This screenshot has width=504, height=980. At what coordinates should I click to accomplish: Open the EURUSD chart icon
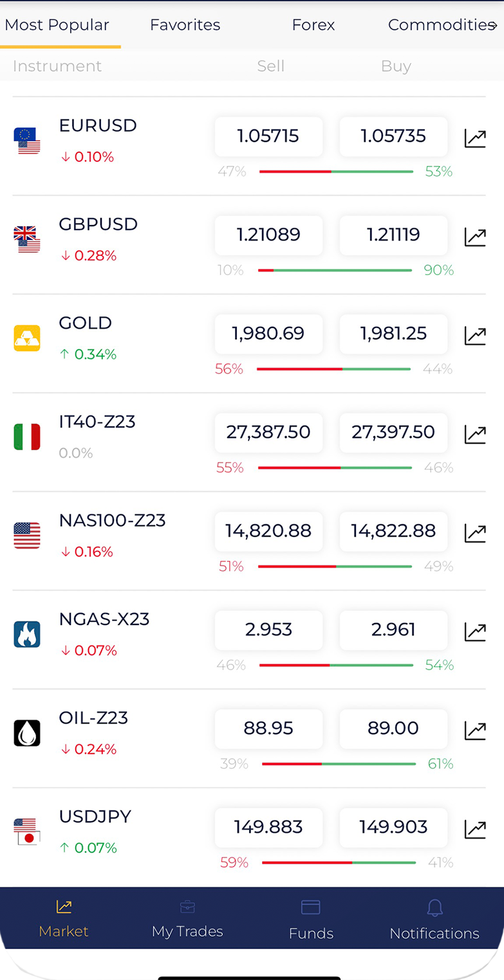pos(475,138)
